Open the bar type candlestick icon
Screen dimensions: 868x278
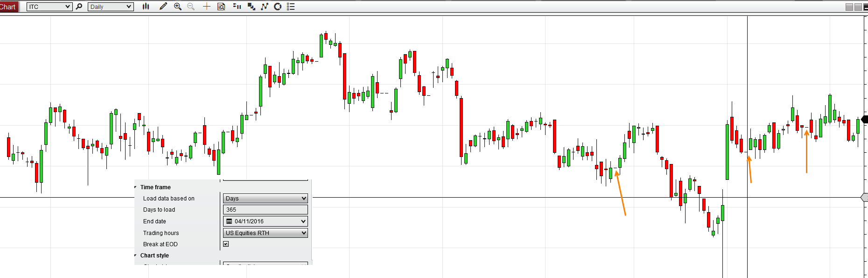[x=146, y=7]
